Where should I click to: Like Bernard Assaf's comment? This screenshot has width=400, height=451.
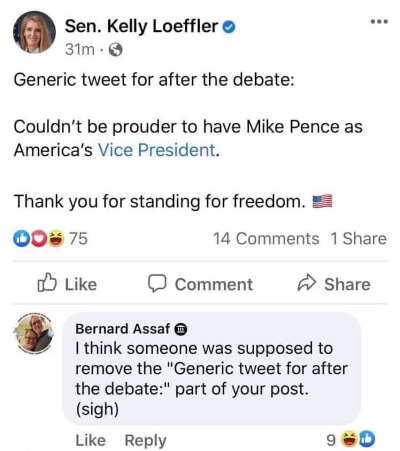[x=91, y=440]
